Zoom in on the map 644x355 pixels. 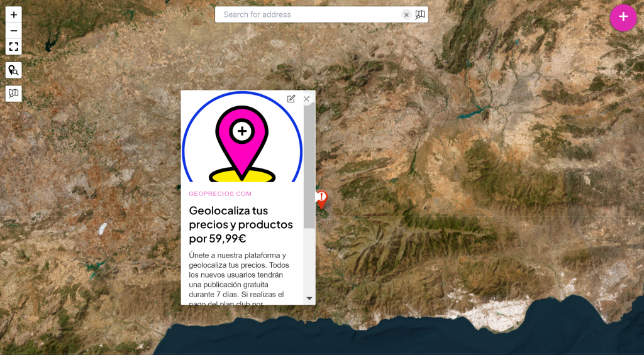(14, 14)
